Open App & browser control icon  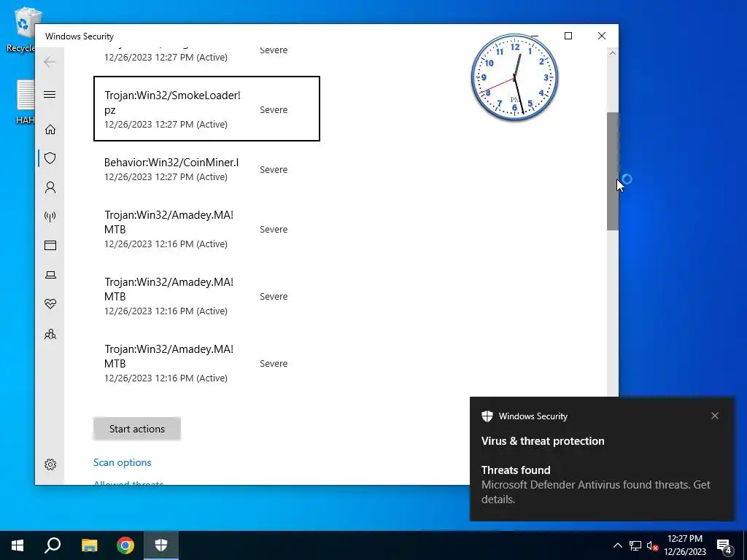[x=50, y=245]
